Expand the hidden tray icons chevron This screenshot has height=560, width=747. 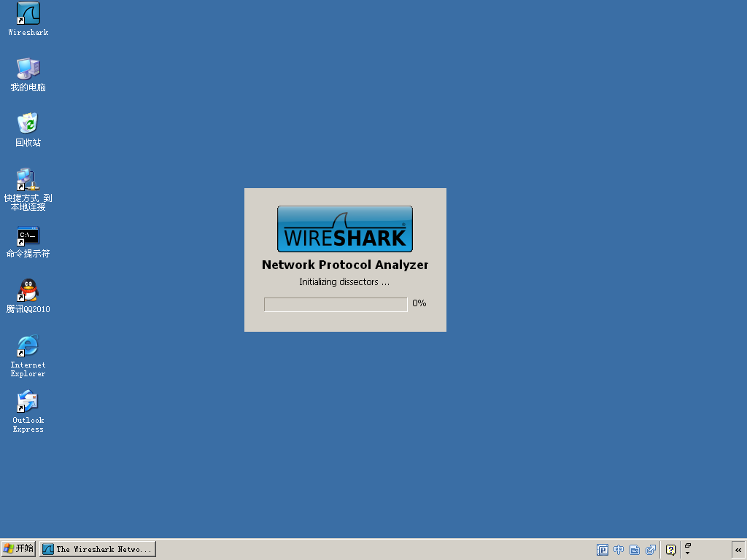click(x=738, y=550)
